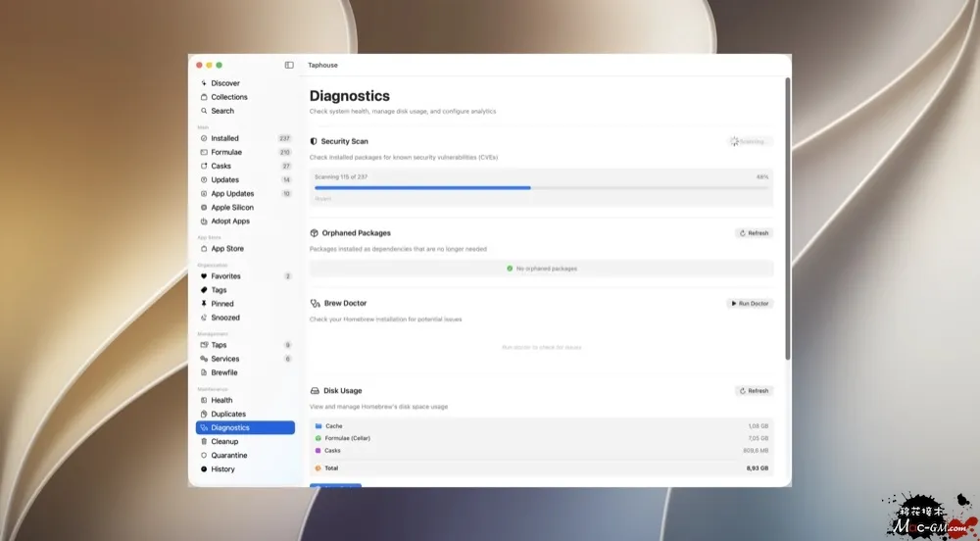The width and height of the screenshot is (980, 541).
Task: Click the Diagnostics stethoscope sidebar icon
Action: (204, 427)
